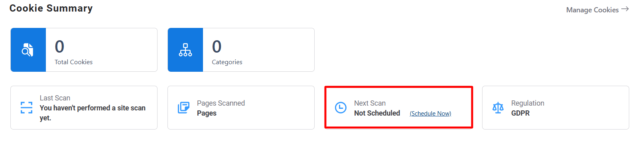Screen dimensions: 644x167
Task: Click the Last Scan frame icon
Action: tap(26, 108)
